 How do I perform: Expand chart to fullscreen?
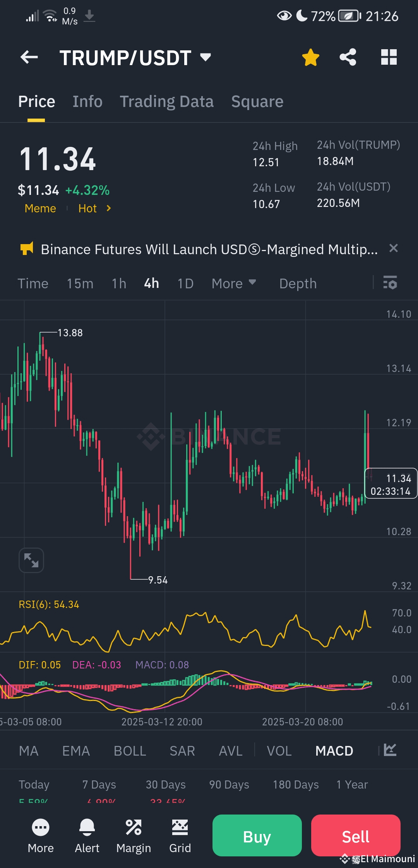point(31,560)
